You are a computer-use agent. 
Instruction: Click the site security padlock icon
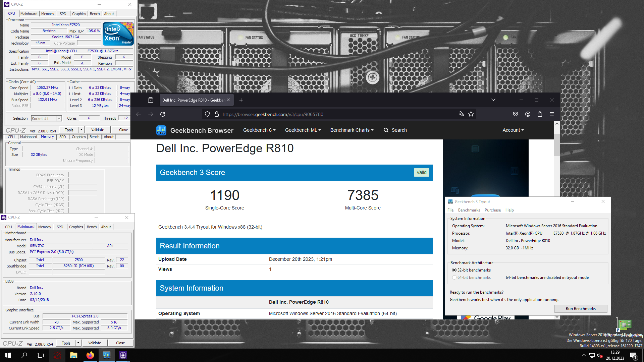pos(217,114)
